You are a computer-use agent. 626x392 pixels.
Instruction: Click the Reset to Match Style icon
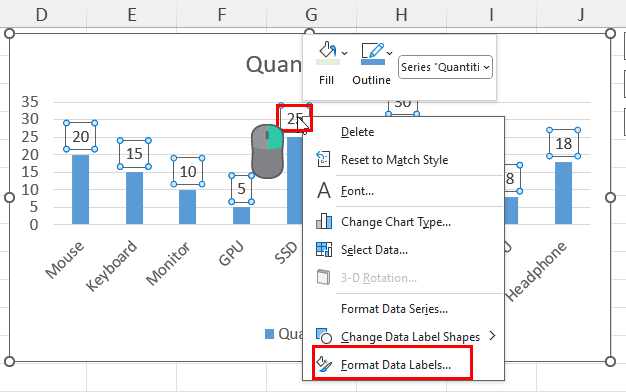click(x=323, y=159)
